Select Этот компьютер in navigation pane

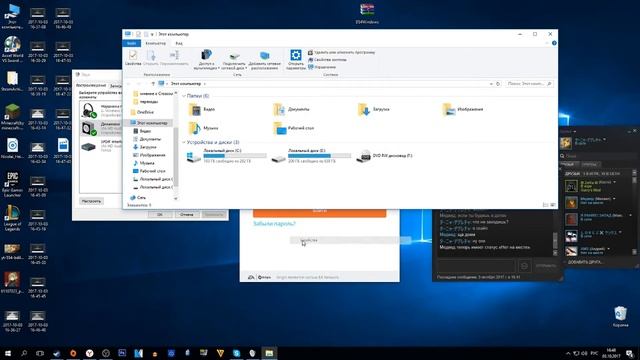coord(149,123)
